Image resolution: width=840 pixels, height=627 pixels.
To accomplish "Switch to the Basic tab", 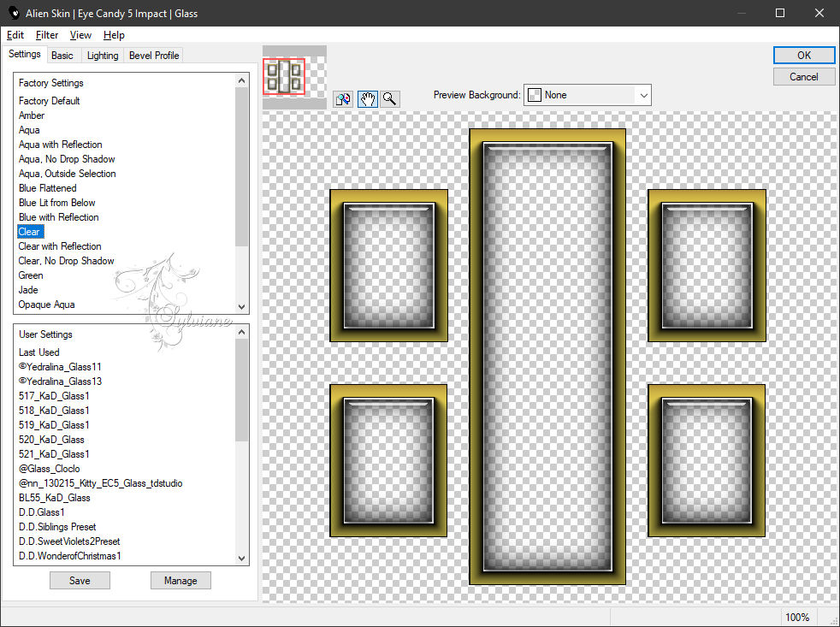I will pos(62,56).
